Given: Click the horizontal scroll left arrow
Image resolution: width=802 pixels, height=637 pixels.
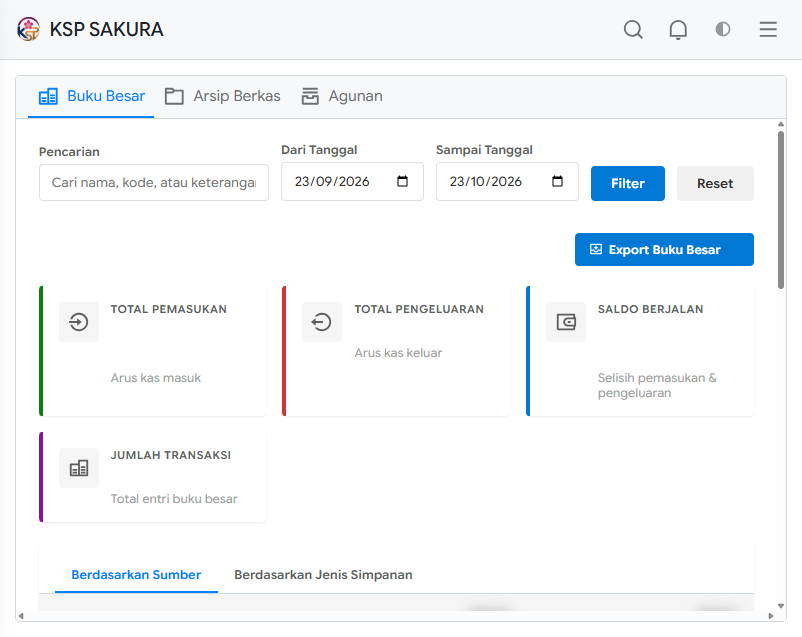Looking at the screenshot, I should [x=21, y=616].
